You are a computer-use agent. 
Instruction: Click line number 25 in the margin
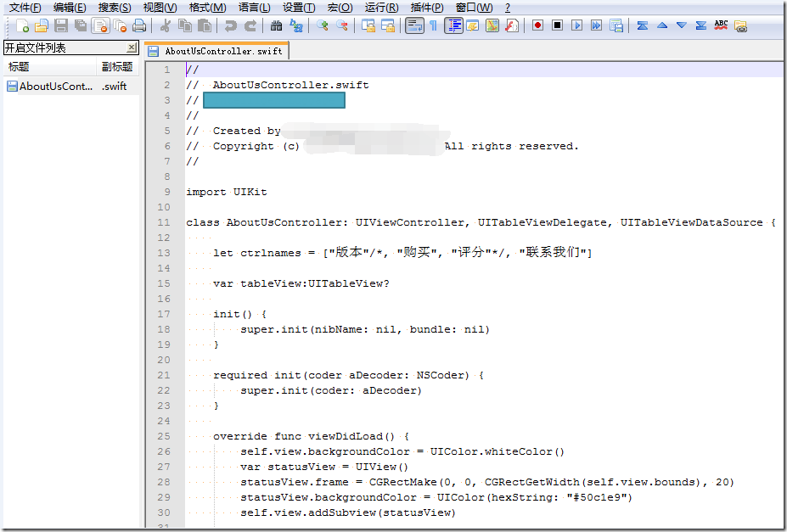pos(164,436)
